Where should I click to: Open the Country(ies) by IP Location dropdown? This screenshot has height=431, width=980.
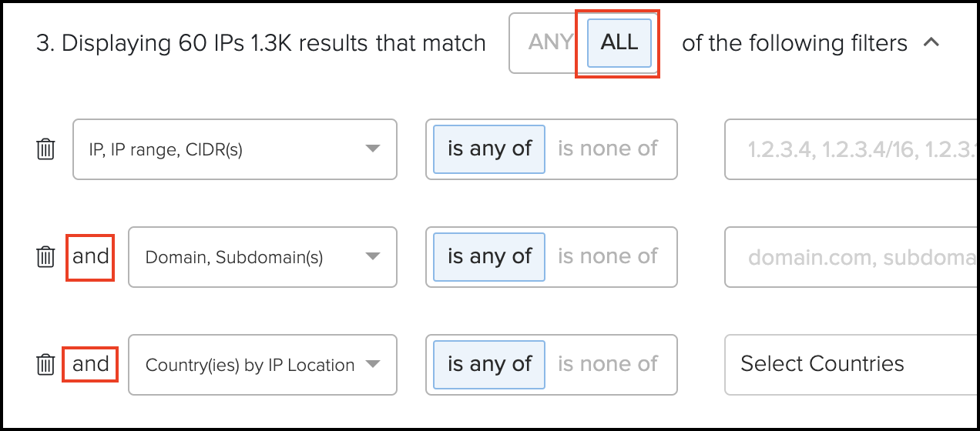coord(263,365)
